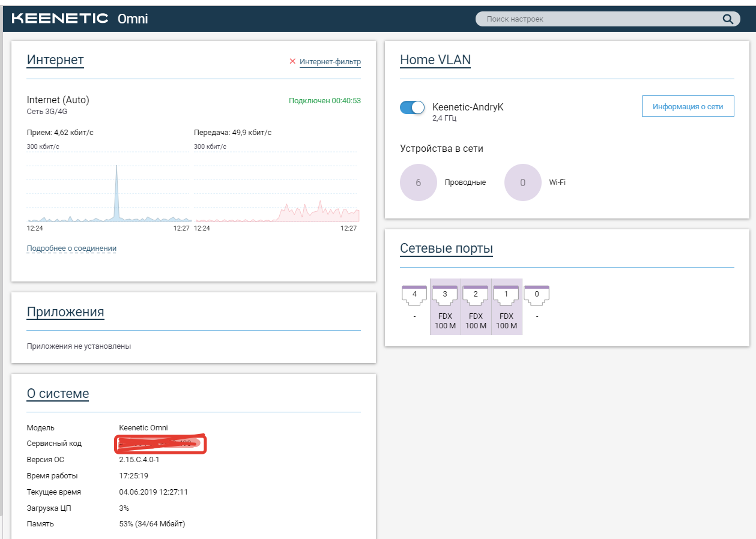Click the download traffic graph
Viewport: 756px width, 539px height.
pyautogui.click(x=109, y=186)
